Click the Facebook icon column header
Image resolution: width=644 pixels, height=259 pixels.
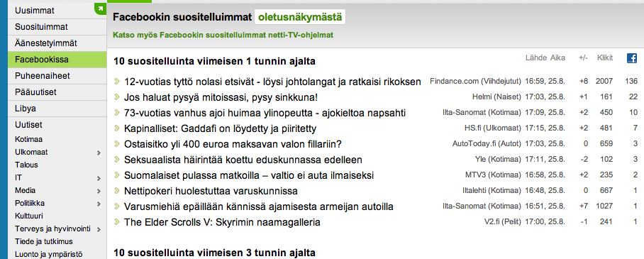pyautogui.click(x=632, y=58)
